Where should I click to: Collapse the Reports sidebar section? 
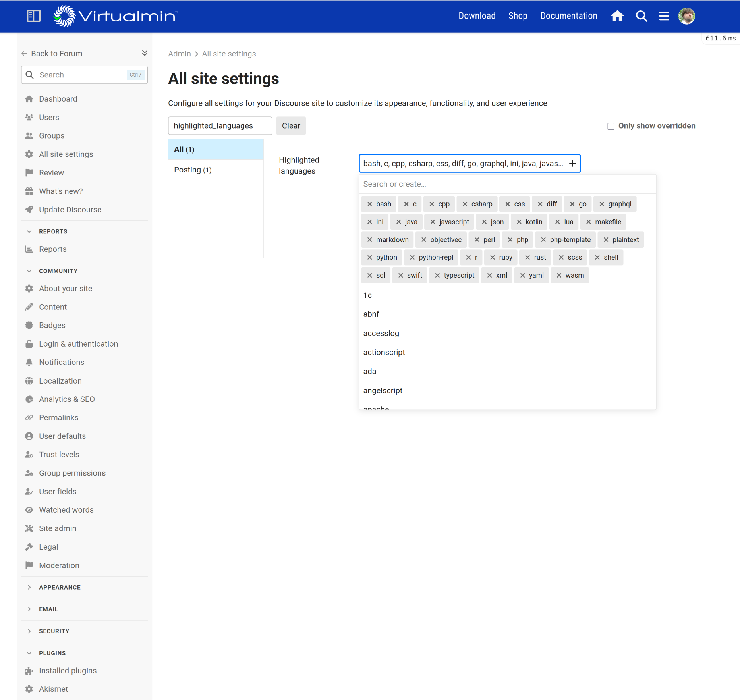click(x=29, y=231)
